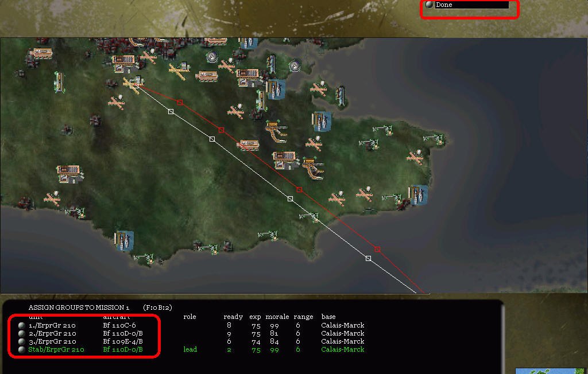Click the last white waypoint over the water
Screen dimensions: 588x374
[x=368, y=258]
